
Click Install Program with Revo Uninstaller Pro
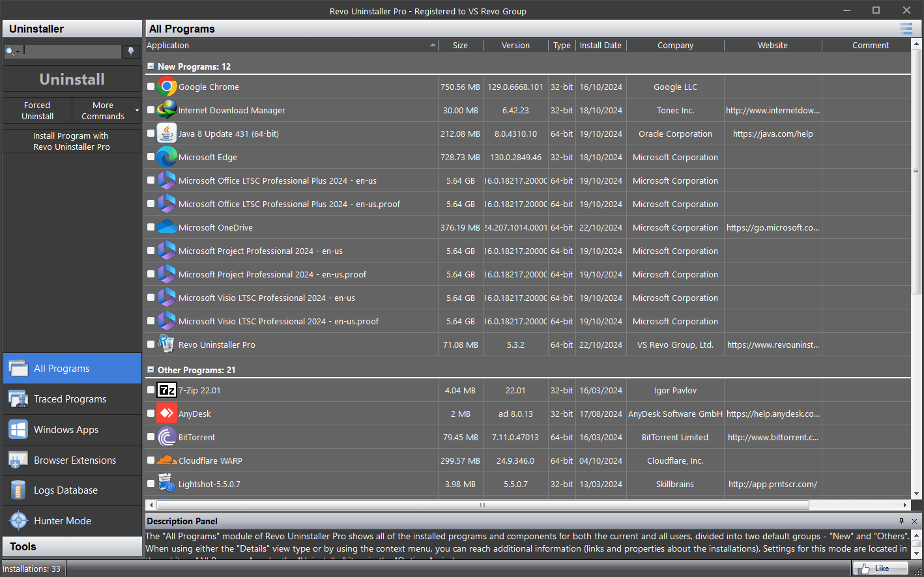click(72, 141)
